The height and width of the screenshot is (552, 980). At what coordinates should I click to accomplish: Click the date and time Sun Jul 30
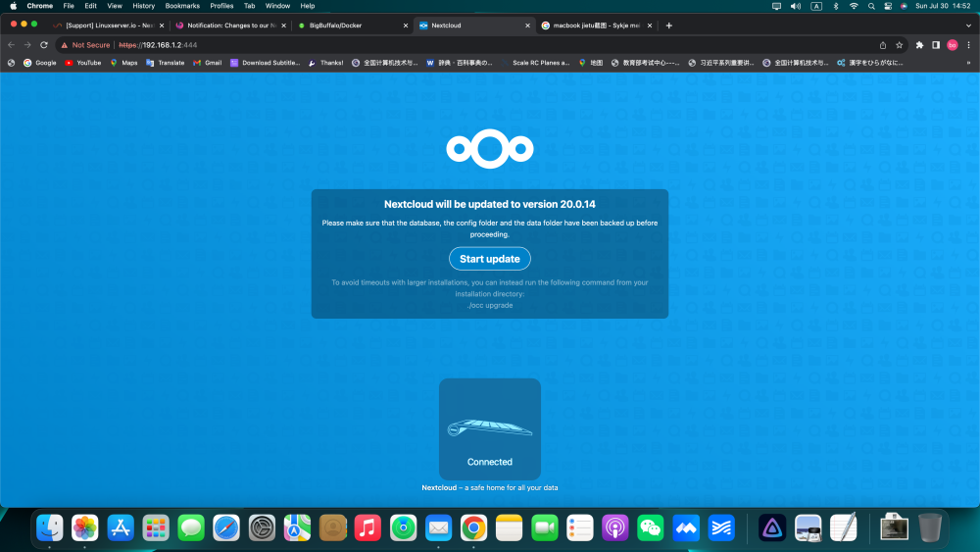pos(943,6)
